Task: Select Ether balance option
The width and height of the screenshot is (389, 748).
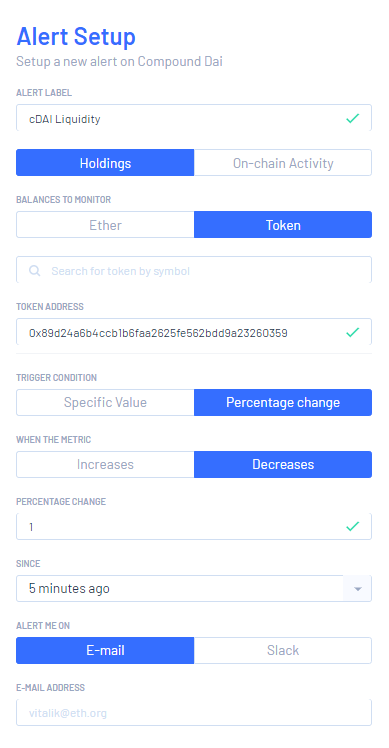Action: pos(105,225)
